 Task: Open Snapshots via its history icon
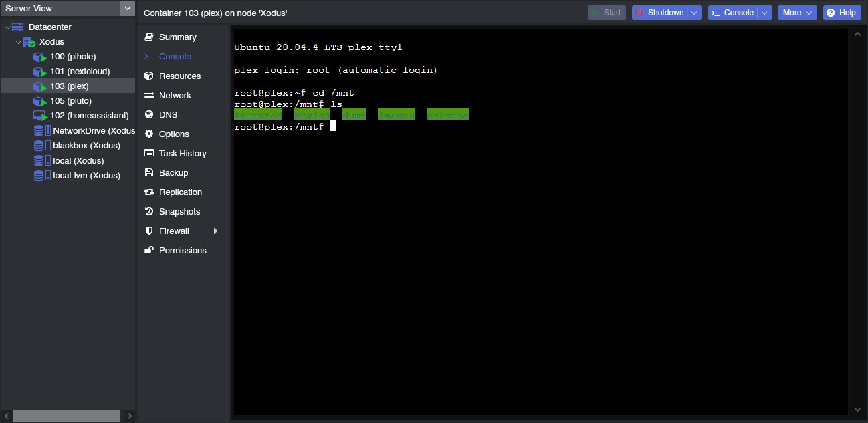tap(148, 211)
